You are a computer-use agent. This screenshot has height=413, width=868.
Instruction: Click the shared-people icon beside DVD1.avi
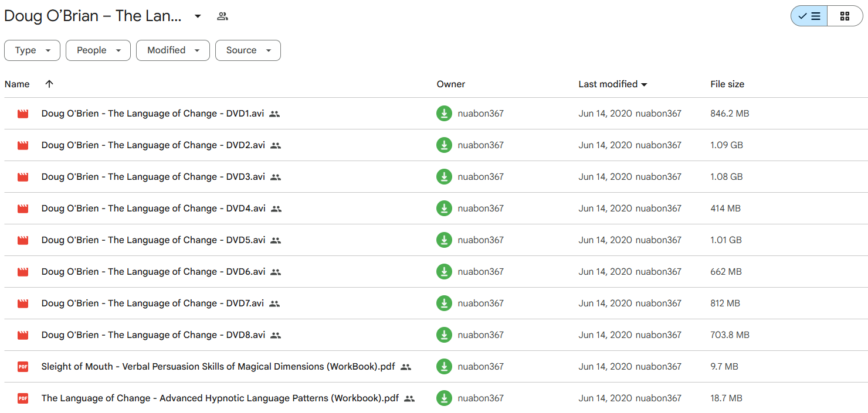[274, 114]
